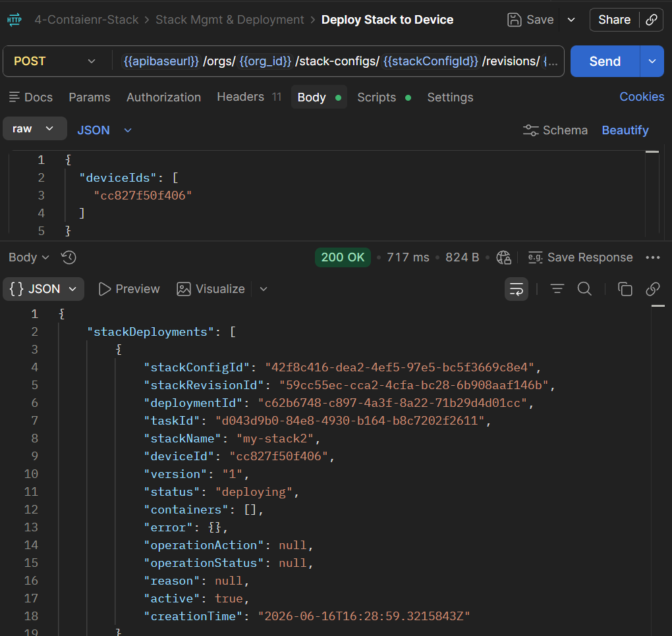Image resolution: width=672 pixels, height=636 pixels.
Task: Show network info globe-lock icon
Action: (503, 257)
